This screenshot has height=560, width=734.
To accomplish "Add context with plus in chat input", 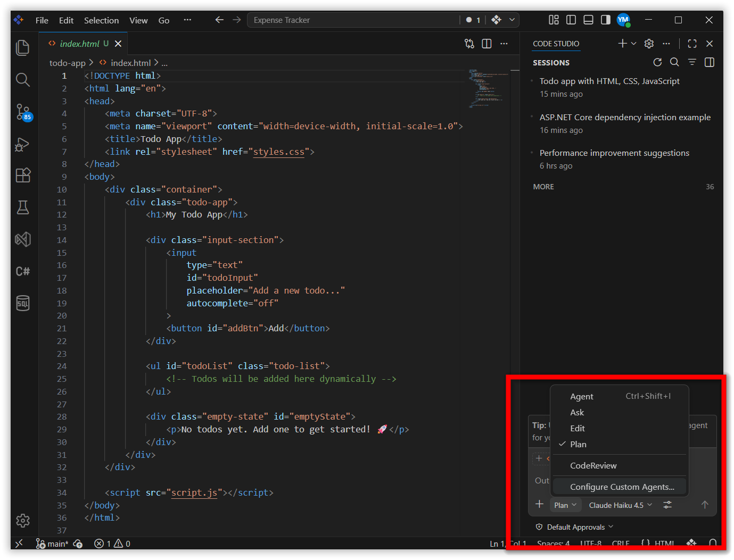I will (539, 504).
